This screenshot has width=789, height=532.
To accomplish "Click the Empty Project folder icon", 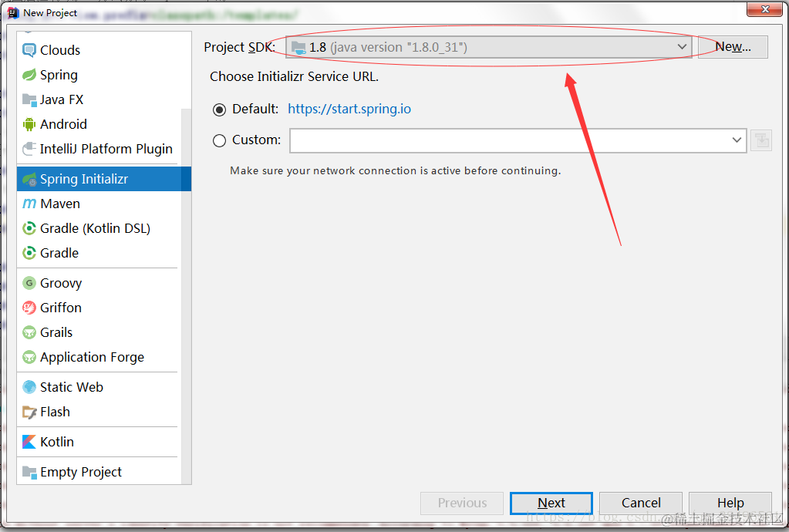I will pyautogui.click(x=29, y=472).
